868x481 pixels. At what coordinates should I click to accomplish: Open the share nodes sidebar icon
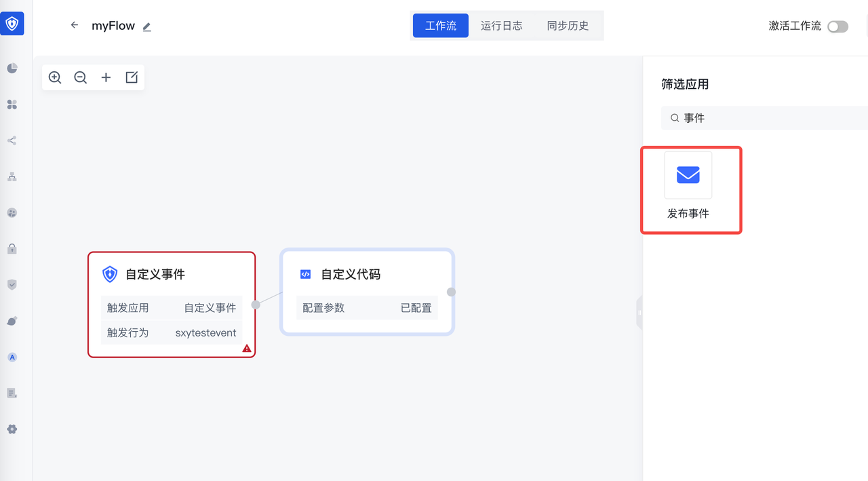(12, 140)
